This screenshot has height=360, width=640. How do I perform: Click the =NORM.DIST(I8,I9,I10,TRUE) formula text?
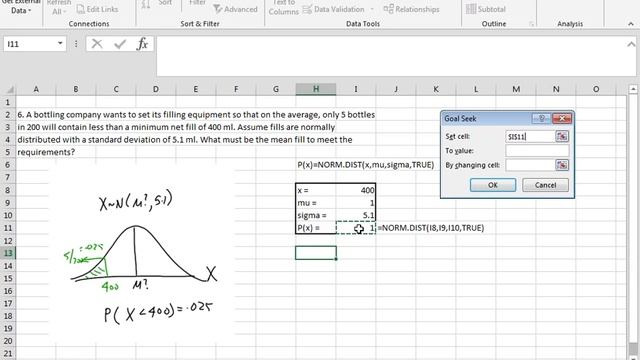coord(431,228)
